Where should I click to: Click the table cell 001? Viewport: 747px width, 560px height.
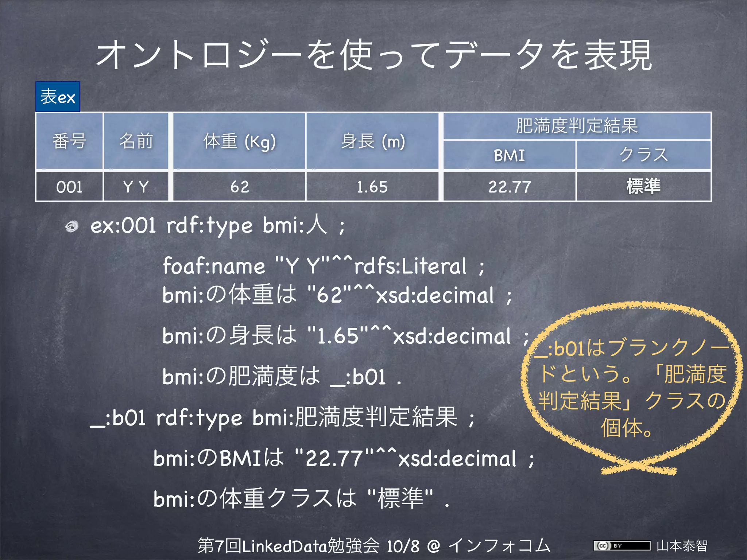(x=69, y=187)
